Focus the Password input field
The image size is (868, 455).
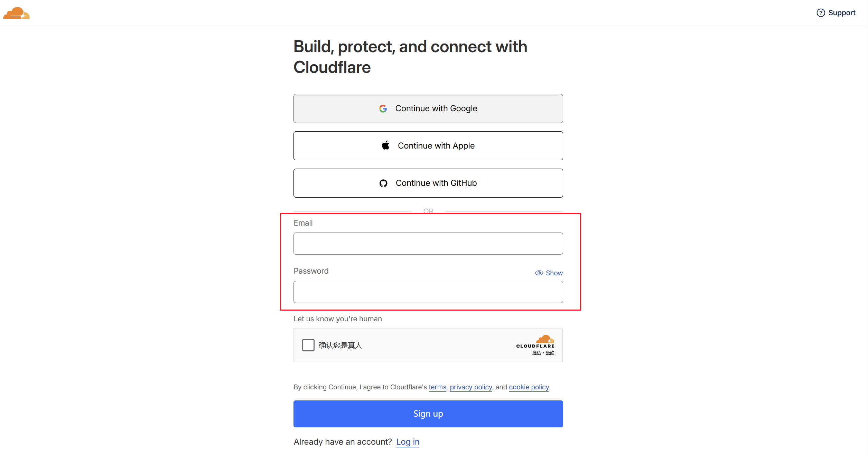coord(428,292)
